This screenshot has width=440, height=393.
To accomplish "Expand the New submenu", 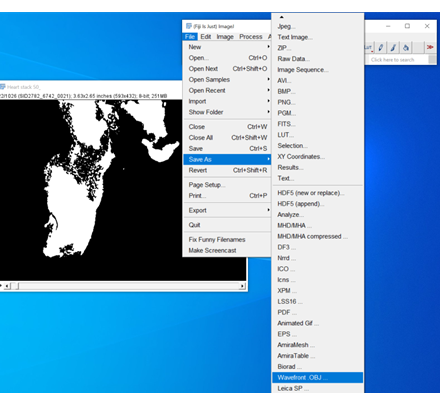I will pyautogui.click(x=227, y=47).
